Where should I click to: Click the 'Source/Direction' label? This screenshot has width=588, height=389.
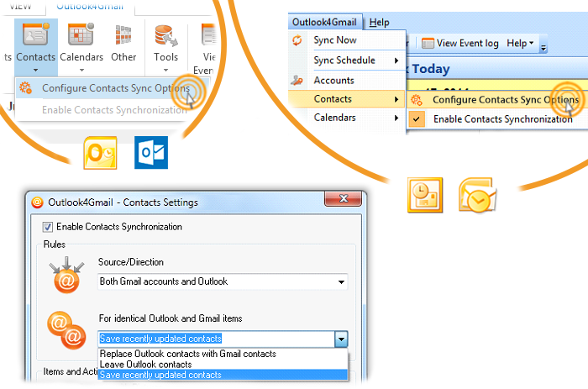(131, 262)
